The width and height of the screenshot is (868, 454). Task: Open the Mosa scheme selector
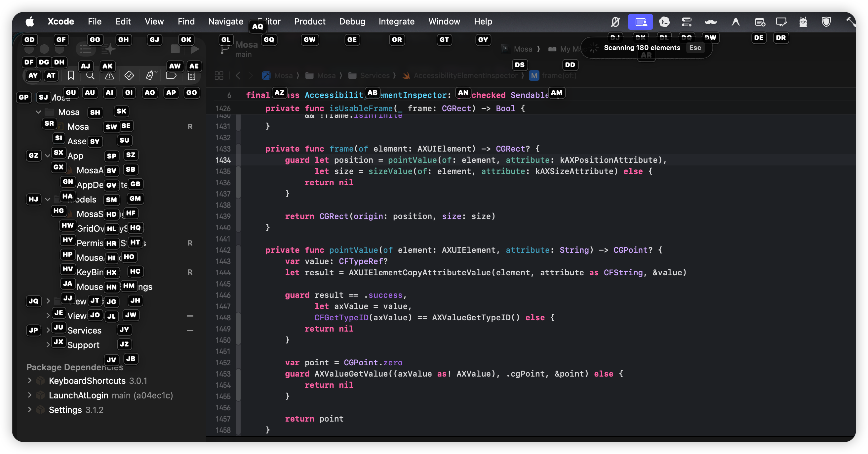[517, 49]
